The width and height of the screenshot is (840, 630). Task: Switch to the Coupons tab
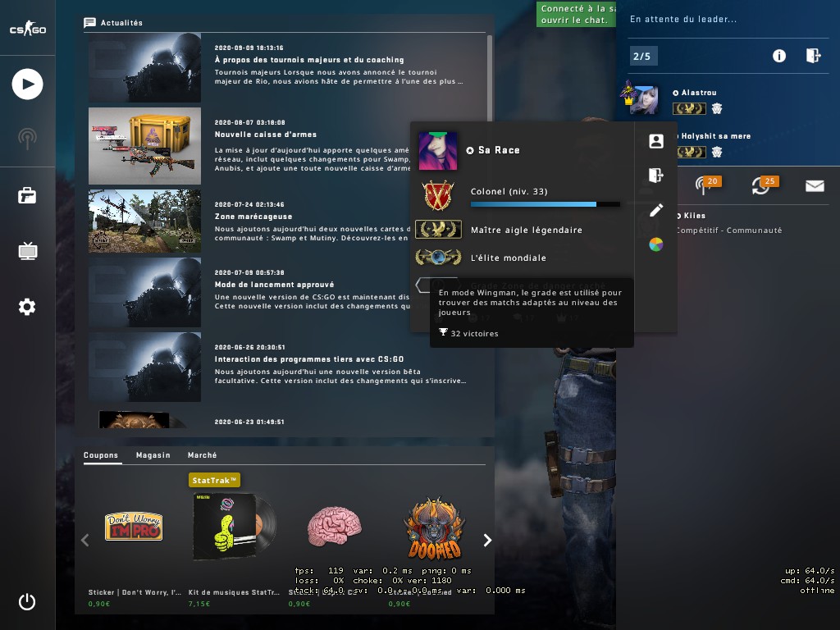[101, 454]
